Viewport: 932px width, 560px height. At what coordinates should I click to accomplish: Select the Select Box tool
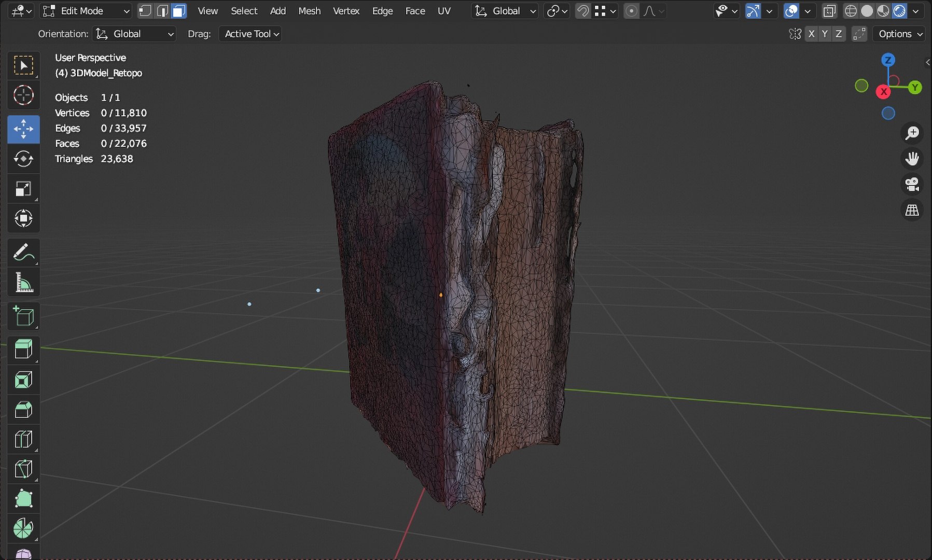tap(23, 65)
